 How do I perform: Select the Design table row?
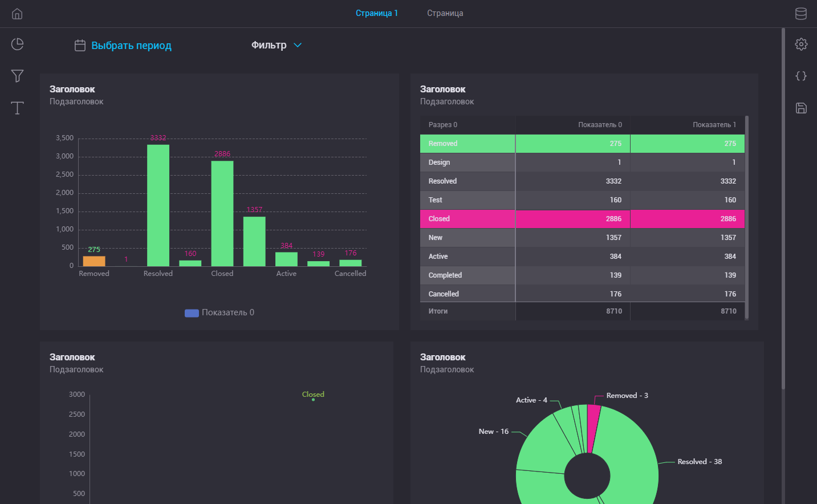582,162
